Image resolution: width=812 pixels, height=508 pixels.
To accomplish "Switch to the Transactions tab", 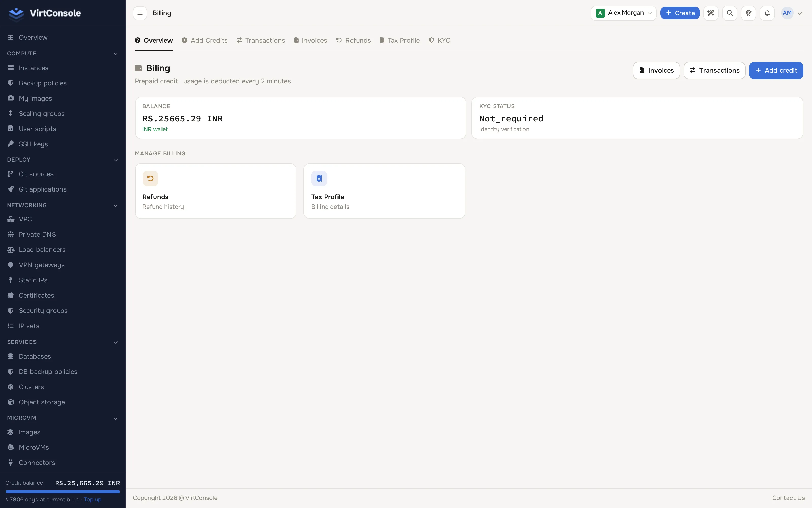I will coord(261,40).
